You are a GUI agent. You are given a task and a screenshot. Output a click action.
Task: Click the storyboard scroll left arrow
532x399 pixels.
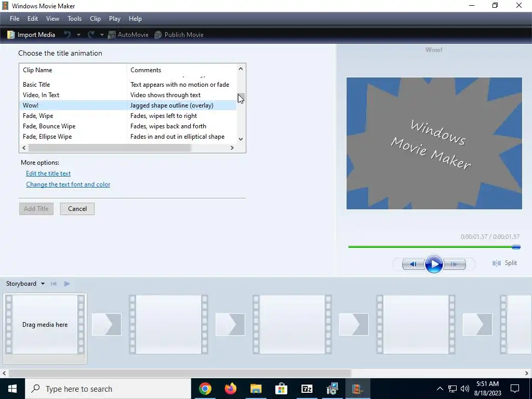[x=4, y=373]
